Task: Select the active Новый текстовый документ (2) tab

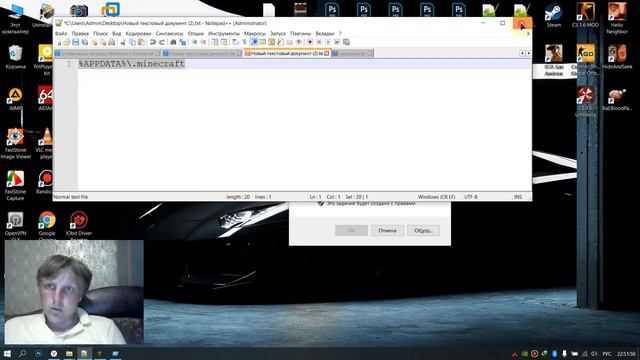Action: coord(287,53)
